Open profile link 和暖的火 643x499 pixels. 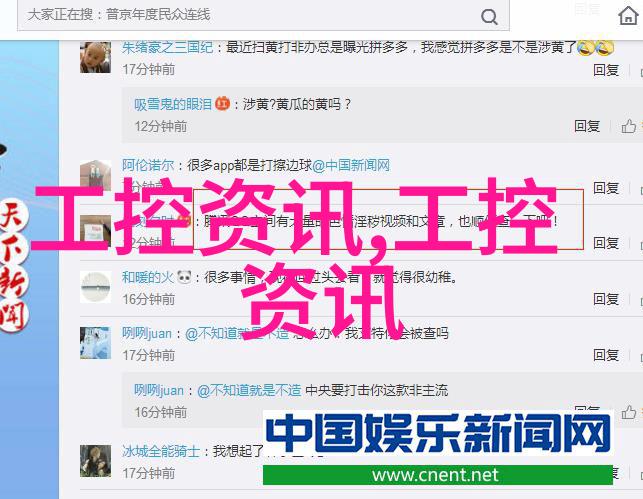(148, 278)
